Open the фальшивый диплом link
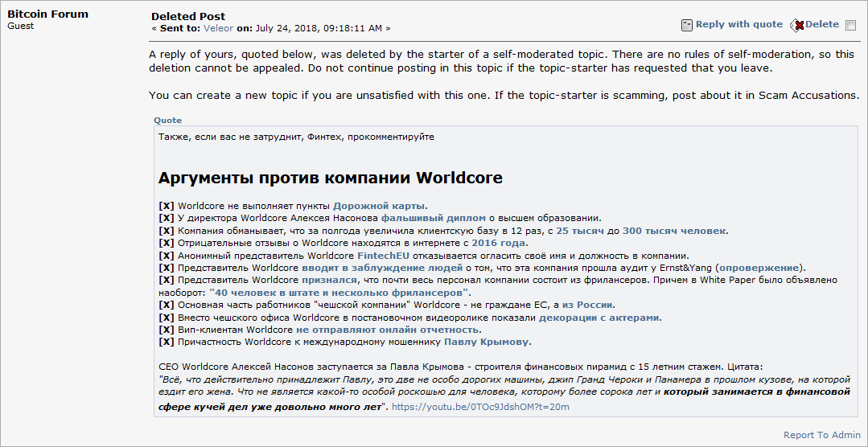 pyautogui.click(x=434, y=218)
